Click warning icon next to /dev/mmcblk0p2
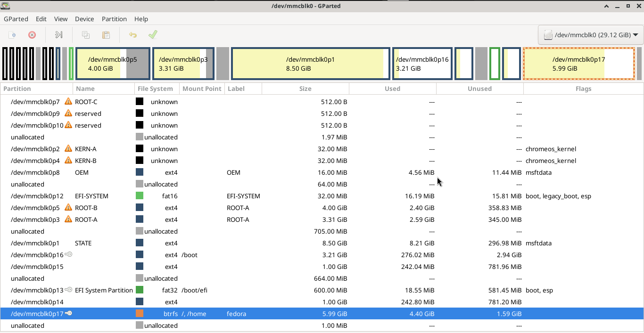Image resolution: width=644 pixels, height=333 pixels. [68, 148]
